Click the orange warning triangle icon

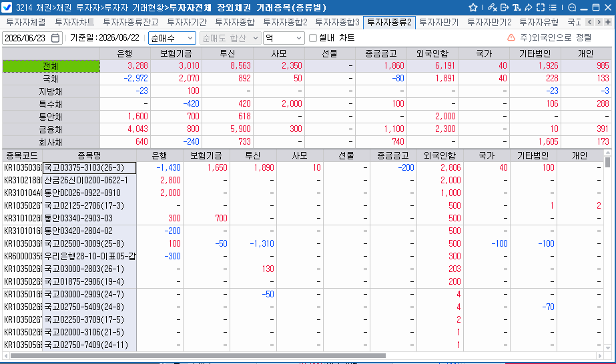(x=511, y=37)
